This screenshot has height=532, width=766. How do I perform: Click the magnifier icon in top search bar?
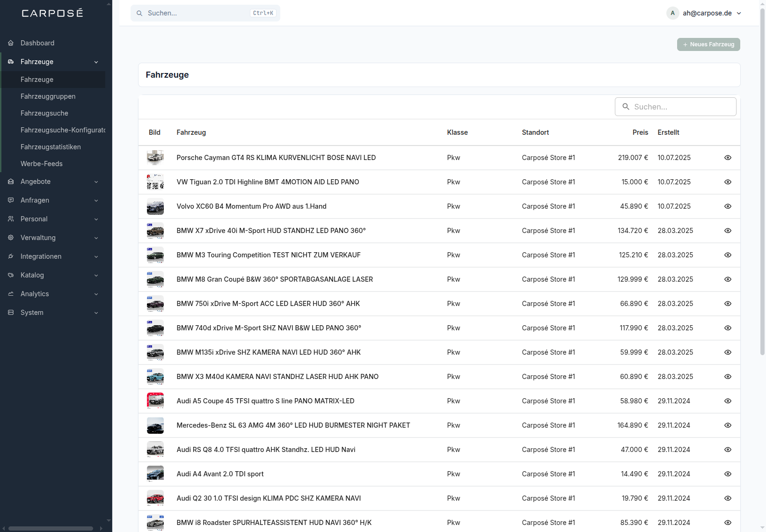pyautogui.click(x=139, y=13)
